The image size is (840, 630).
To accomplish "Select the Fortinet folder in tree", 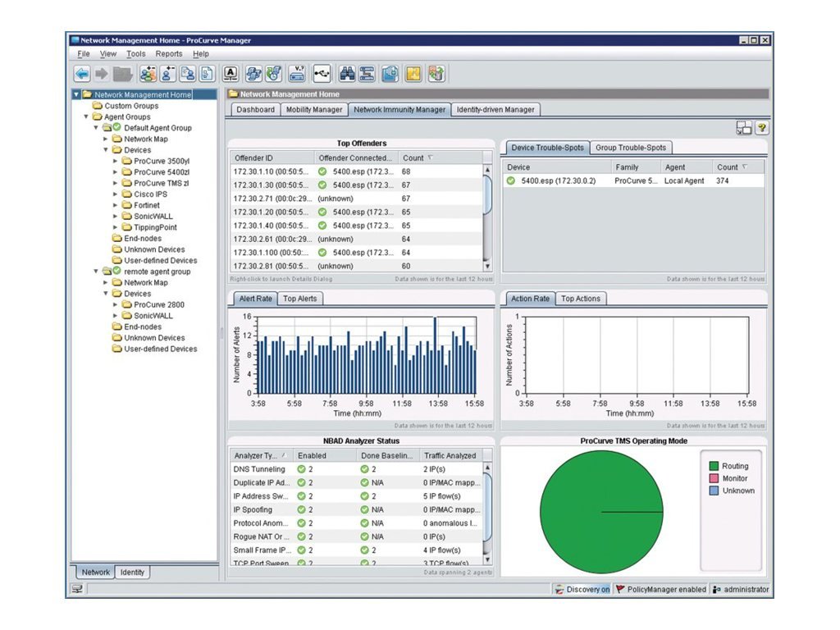I will 141,205.
